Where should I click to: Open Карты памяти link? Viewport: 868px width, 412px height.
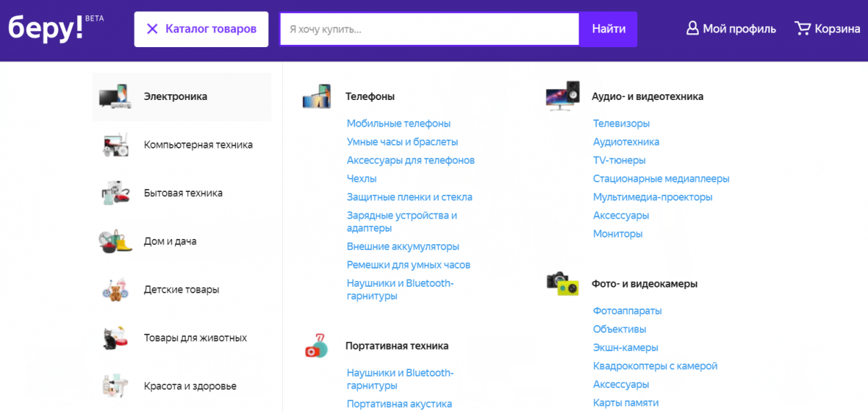626,403
